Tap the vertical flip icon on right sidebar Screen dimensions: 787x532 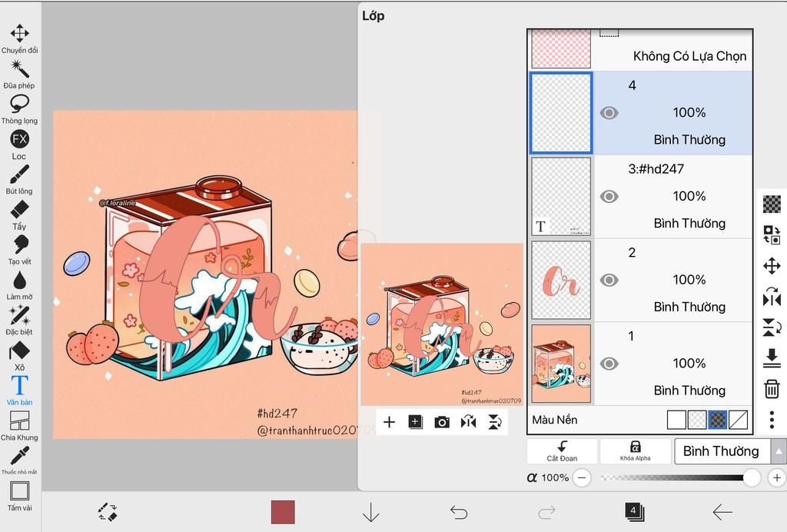pos(772,328)
